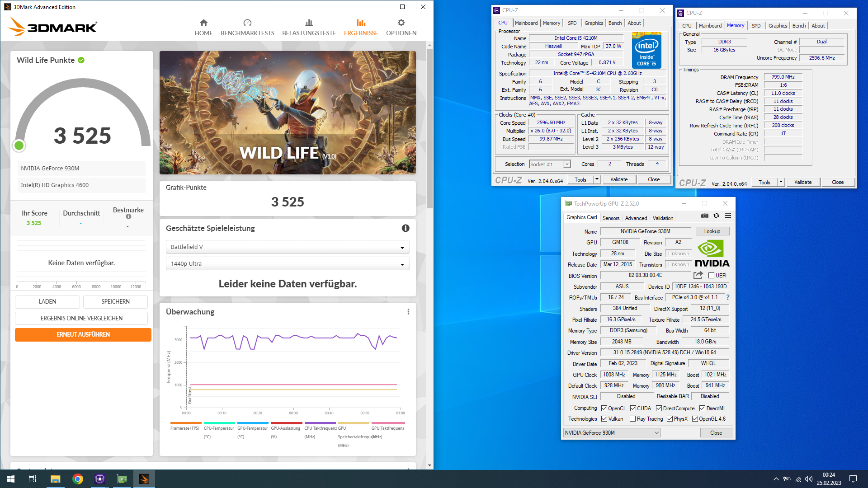Open the Sensors tab in GPU-Z
The height and width of the screenshot is (488, 868).
(611, 218)
